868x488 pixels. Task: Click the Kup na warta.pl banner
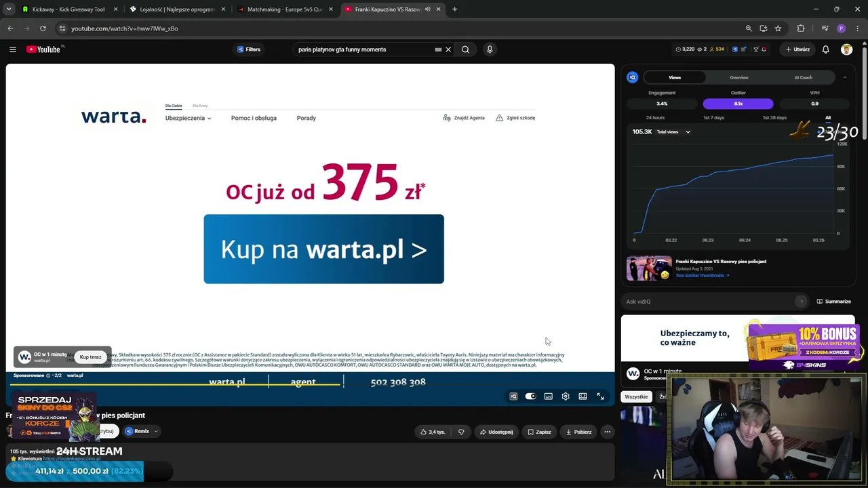(x=323, y=249)
